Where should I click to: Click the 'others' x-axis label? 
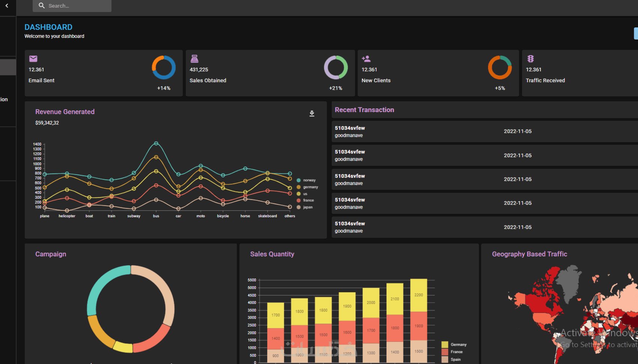[290, 216]
